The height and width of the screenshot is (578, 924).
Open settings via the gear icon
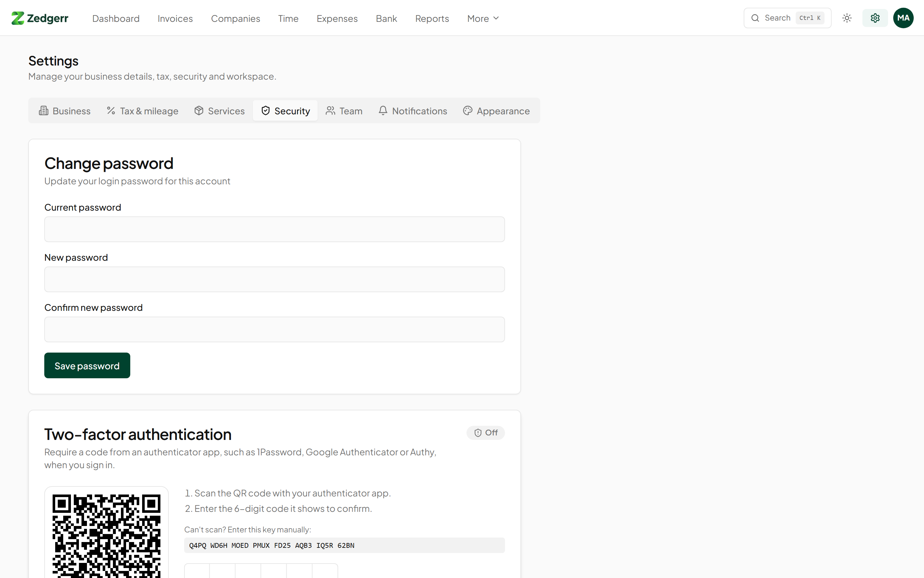tap(875, 18)
